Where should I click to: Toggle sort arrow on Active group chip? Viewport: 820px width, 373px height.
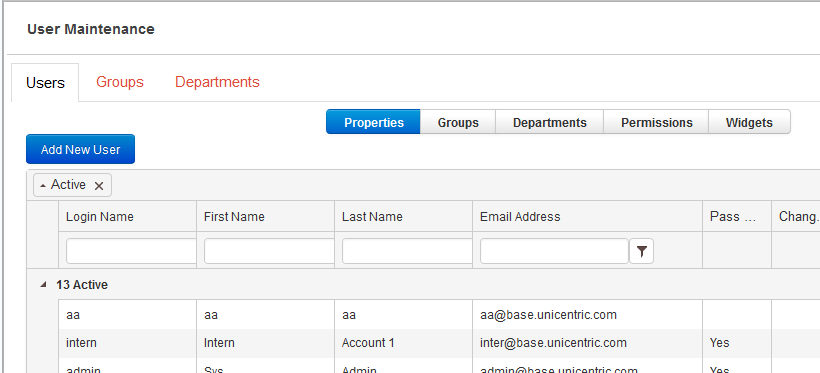tap(43, 186)
